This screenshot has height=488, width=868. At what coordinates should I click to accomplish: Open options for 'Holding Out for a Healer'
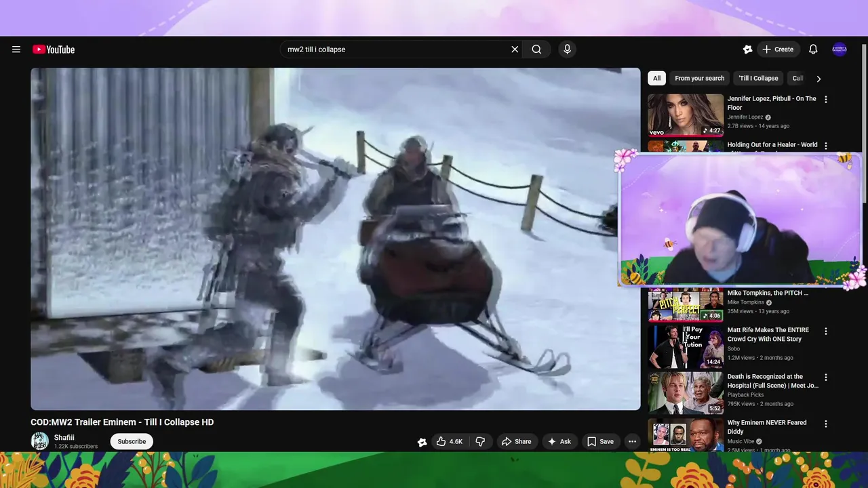826,145
